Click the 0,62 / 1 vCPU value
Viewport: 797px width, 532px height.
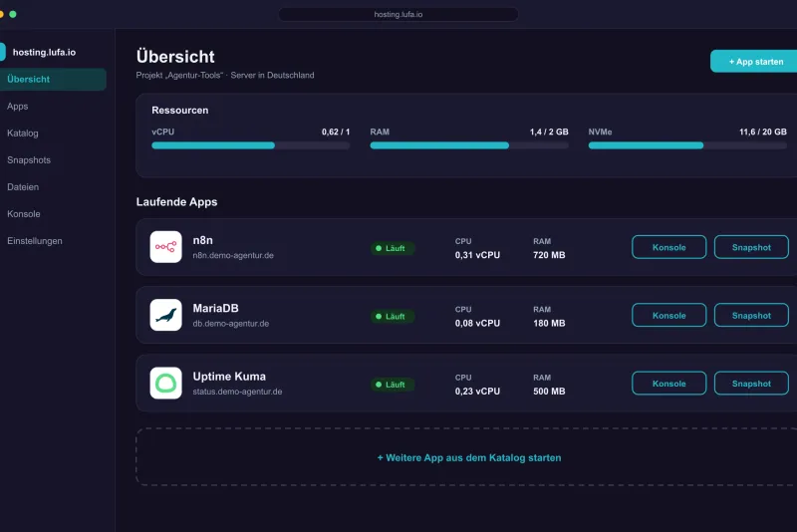336,133
